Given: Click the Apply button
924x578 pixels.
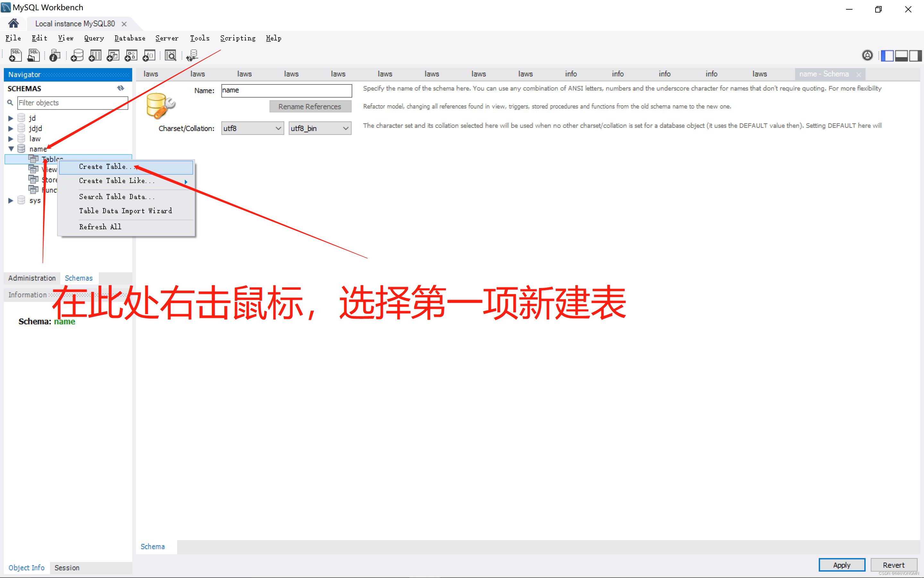Looking at the screenshot, I should [842, 565].
